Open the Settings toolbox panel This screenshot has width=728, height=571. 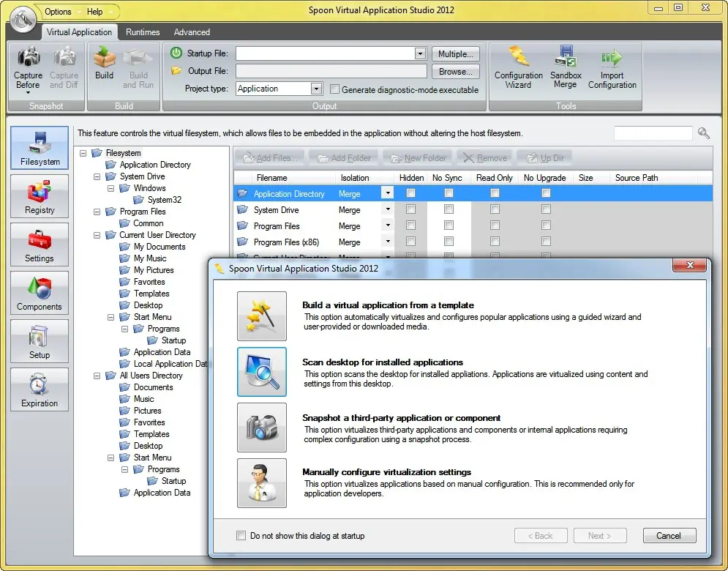[40, 245]
